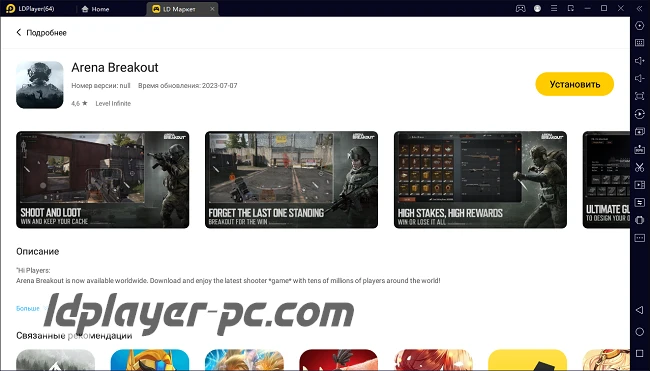Open the operation recorder icon
The height and width of the screenshot is (371, 650).
click(640, 114)
